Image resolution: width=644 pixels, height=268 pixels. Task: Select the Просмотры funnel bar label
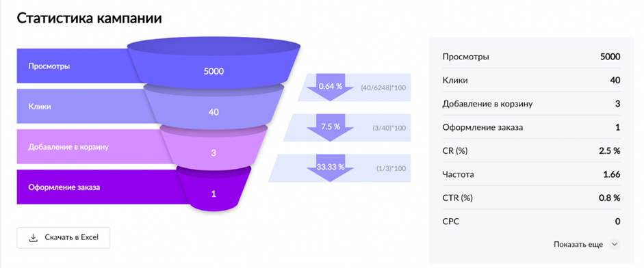click(x=49, y=66)
